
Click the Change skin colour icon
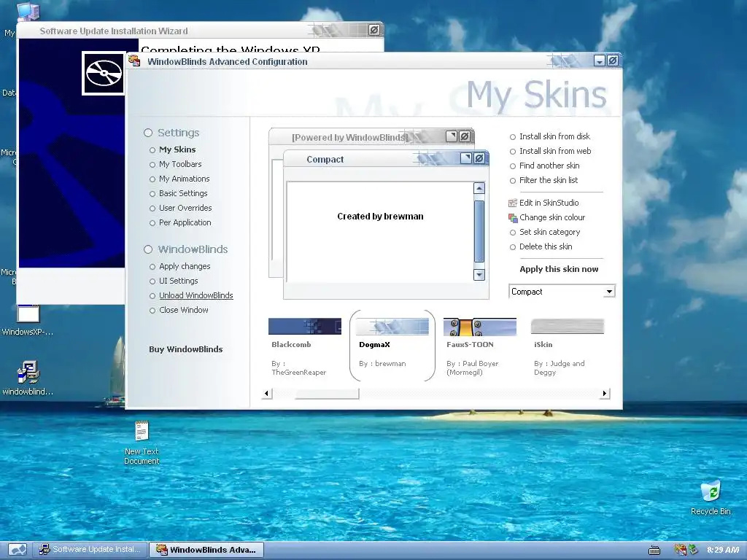513,217
